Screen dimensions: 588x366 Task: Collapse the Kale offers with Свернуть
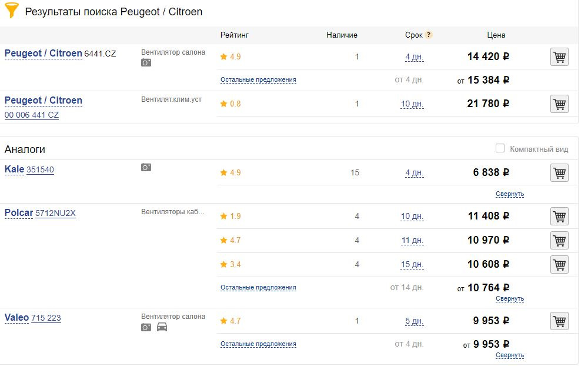click(x=509, y=194)
